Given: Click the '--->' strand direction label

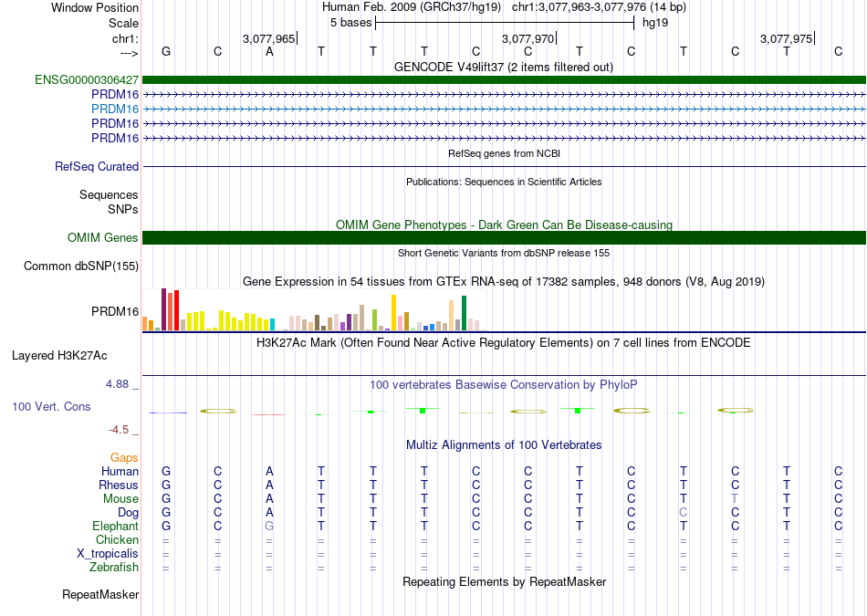Looking at the screenshot, I should pos(130,53).
